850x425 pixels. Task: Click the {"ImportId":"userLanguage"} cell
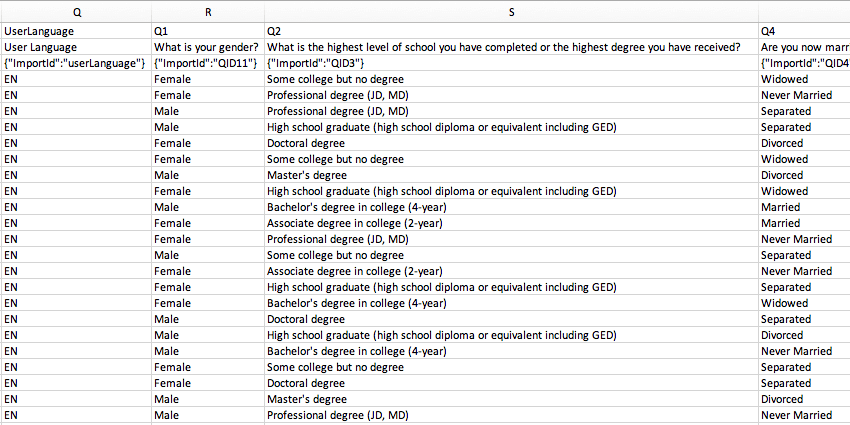(76, 63)
